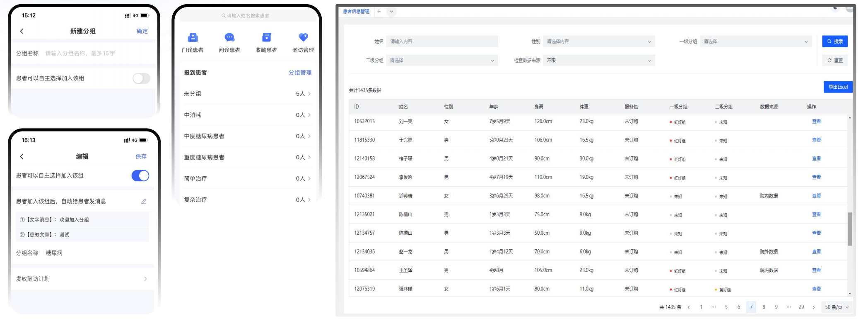Image resolution: width=868 pixels, height=326 pixels.
Task: Open the 性别 dropdown
Action: (599, 41)
